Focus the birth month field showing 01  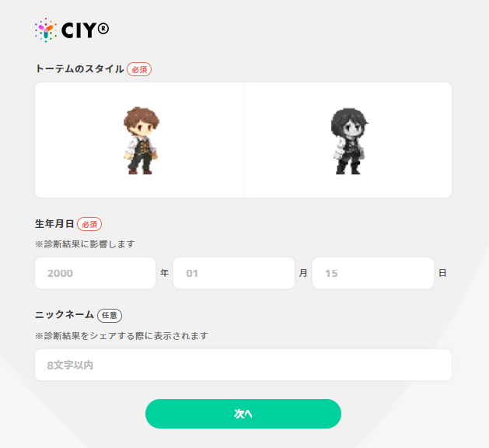click(x=234, y=273)
